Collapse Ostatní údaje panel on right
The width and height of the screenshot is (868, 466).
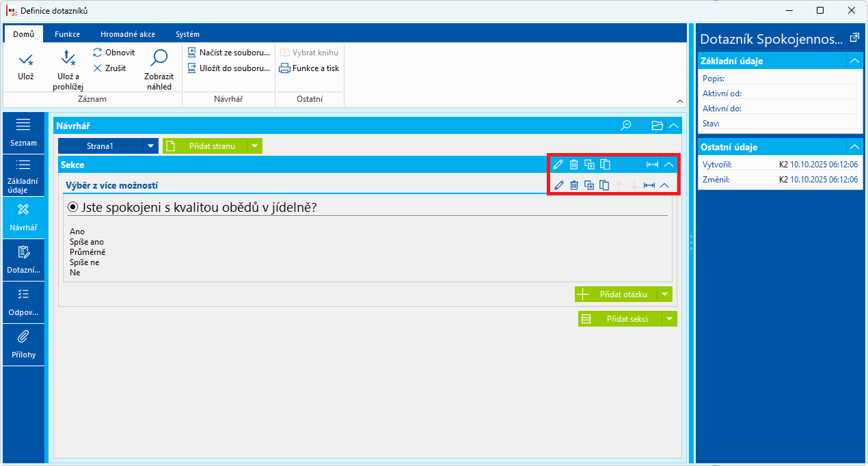pyautogui.click(x=854, y=147)
